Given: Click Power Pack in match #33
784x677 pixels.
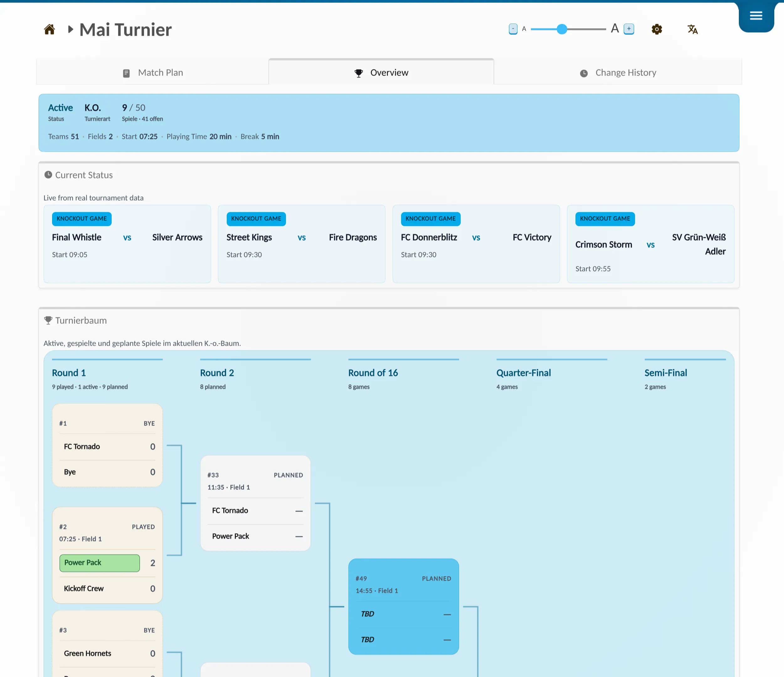Looking at the screenshot, I should coord(230,536).
